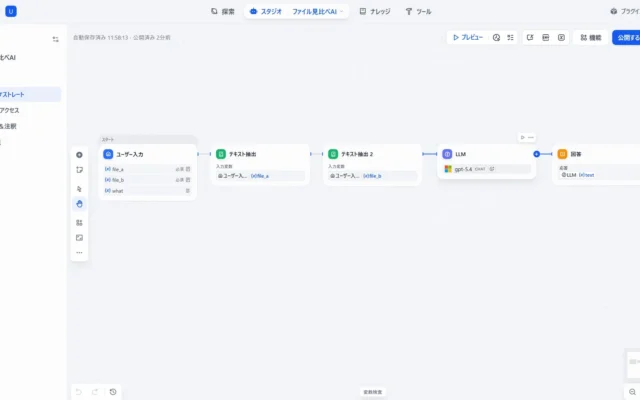Click the file_b variable in テキスト抽出 2 node
640x400 pixels.
(372, 176)
